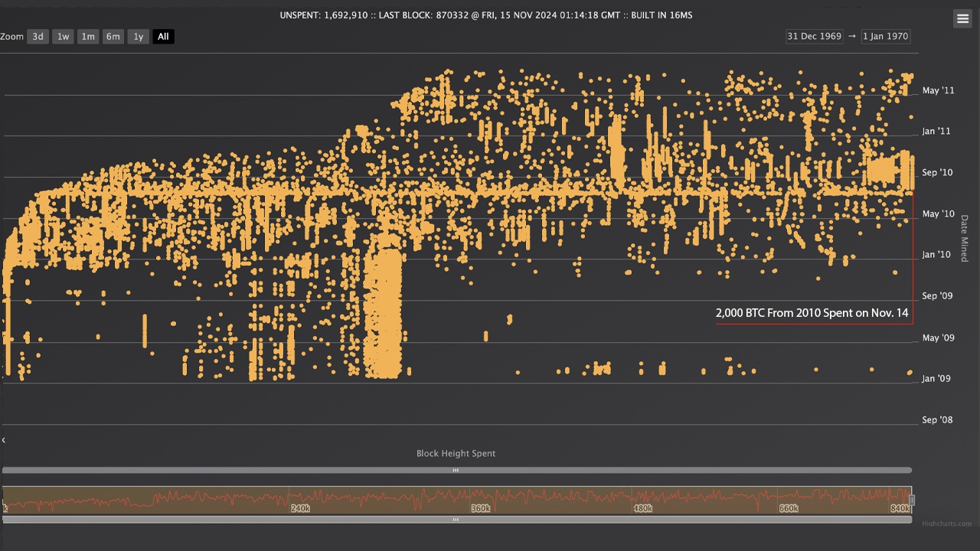Click the 360k mark in the navigator
The height and width of the screenshot is (551, 980).
pos(480,508)
